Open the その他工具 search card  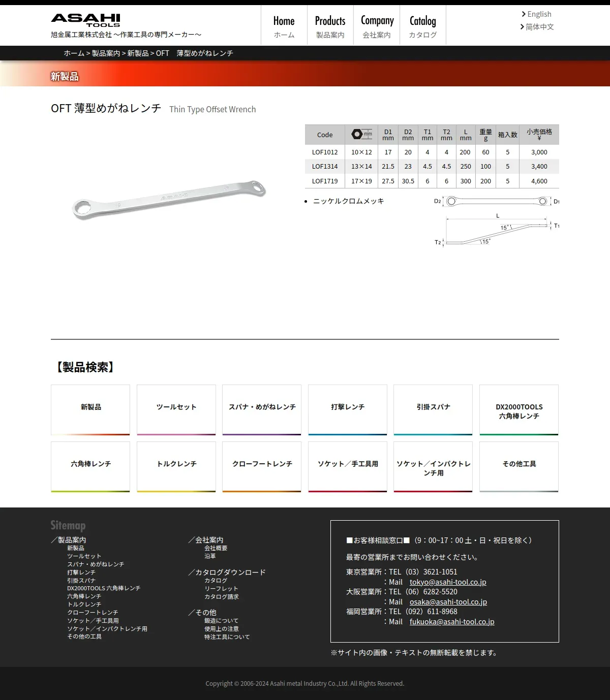tap(519, 467)
